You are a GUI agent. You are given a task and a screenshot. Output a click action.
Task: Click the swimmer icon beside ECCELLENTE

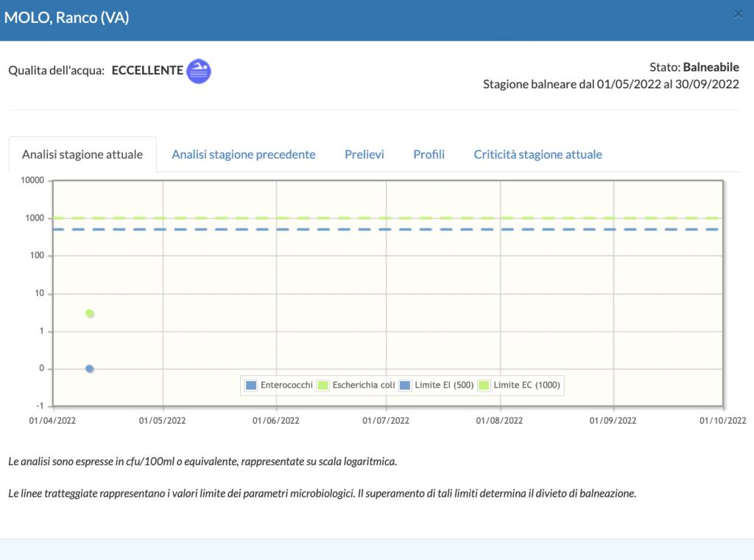199,71
